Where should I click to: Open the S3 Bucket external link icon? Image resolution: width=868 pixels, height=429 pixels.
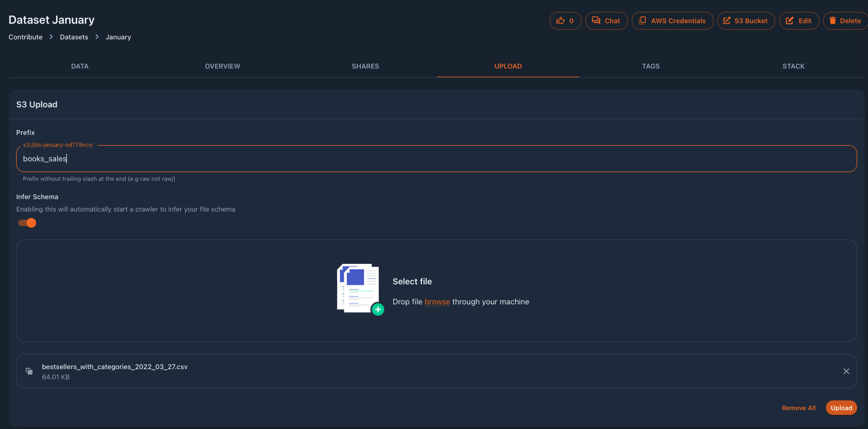[727, 21]
